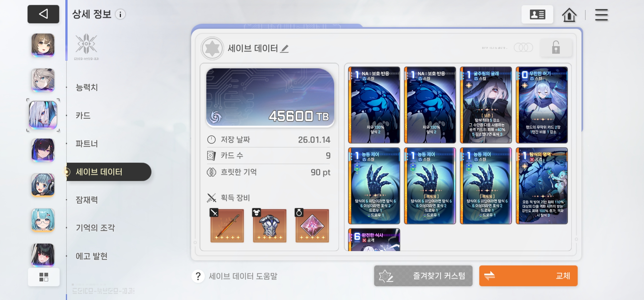The image size is (644, 300).
Task: Open the 능력치 menu item
Action: coord(86,87)
